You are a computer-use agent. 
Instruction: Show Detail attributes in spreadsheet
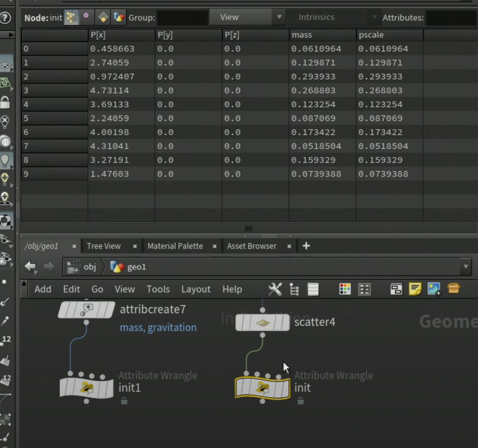119,17
